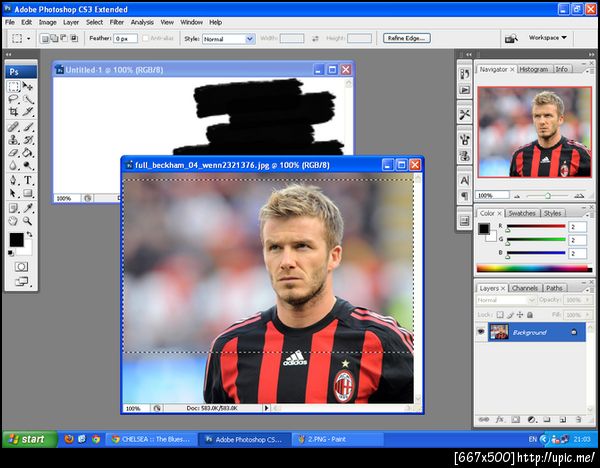Swap foreground and background colors
The height and width of the screenshot is (468, 600).
pos(29,234)
